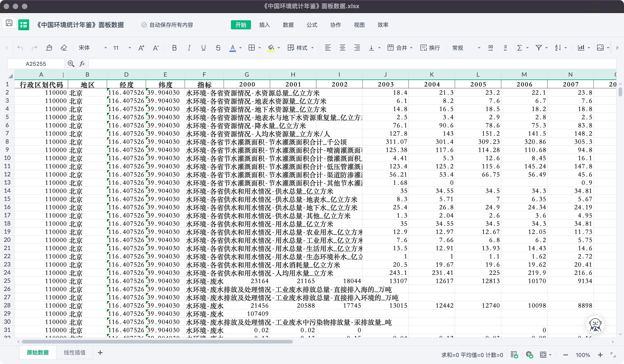
Task: Open the 数据 ribbon tab
Action: (x=288, y=25)
